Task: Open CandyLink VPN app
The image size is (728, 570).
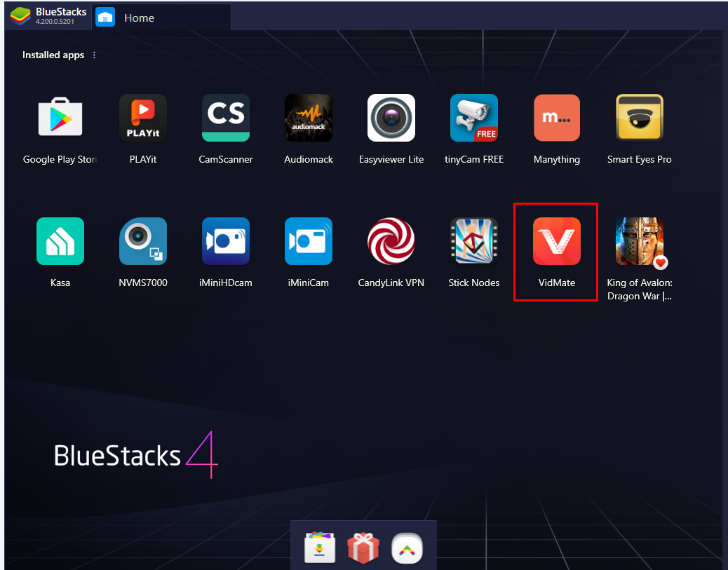Action: click(x=391, y=241)
